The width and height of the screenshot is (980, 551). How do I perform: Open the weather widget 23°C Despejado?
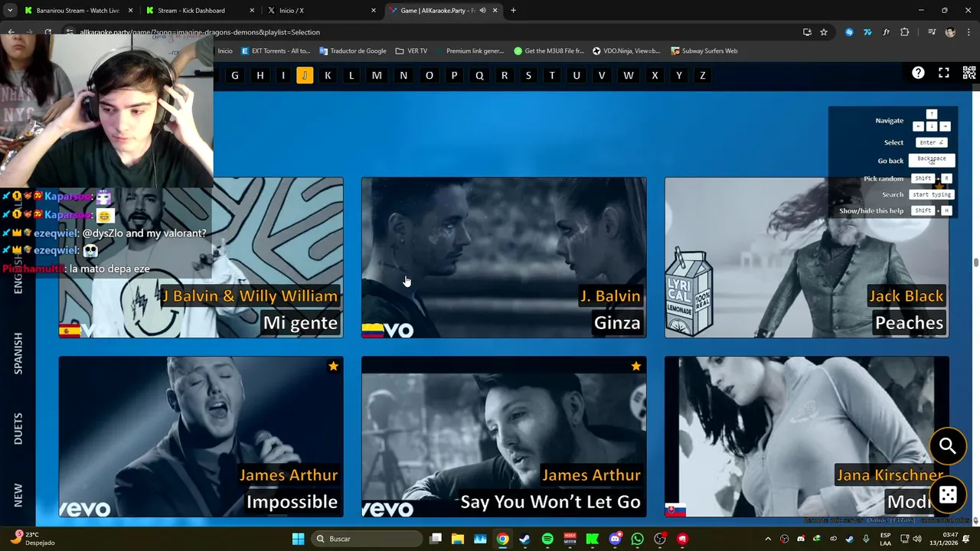pos(32,539)
